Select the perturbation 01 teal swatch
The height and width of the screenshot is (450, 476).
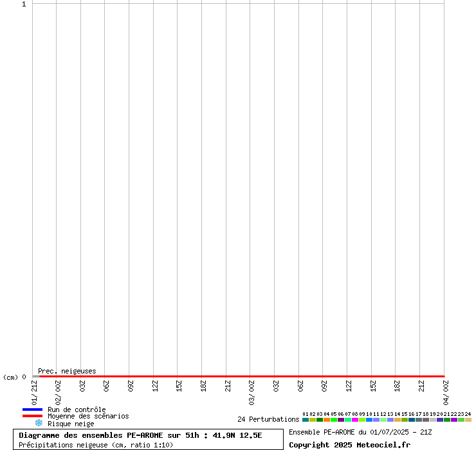pos(306,420)
